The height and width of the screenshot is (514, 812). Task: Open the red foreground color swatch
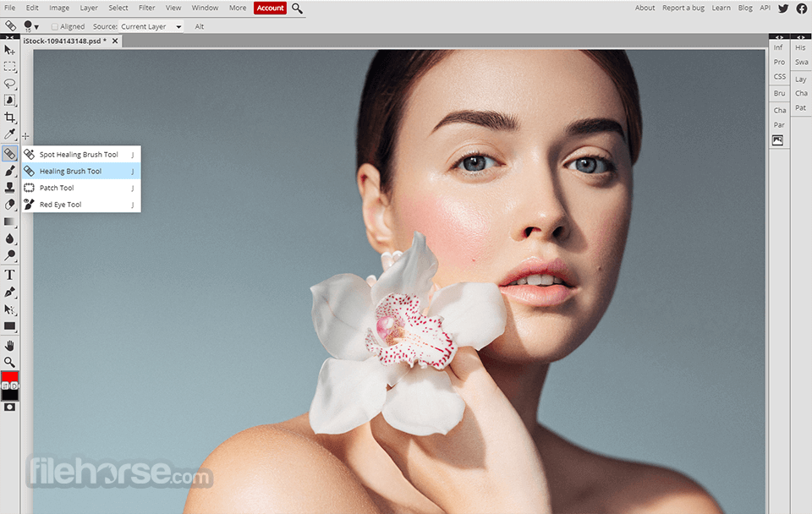coord(9,376)
